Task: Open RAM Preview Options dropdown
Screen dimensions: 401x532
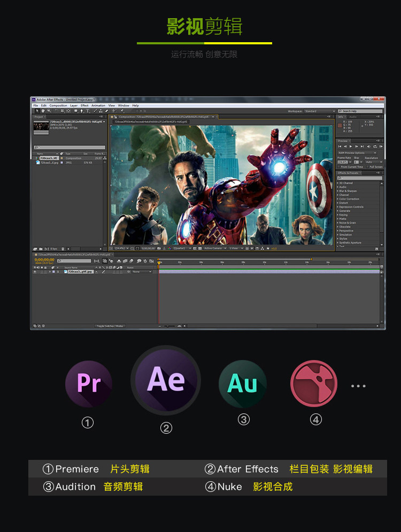Action: [x=358, y=153]
